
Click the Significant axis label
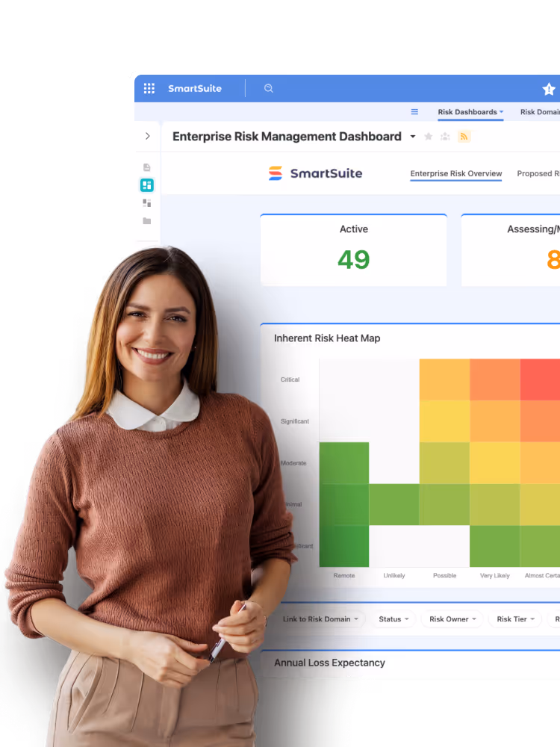coord(295,421)
